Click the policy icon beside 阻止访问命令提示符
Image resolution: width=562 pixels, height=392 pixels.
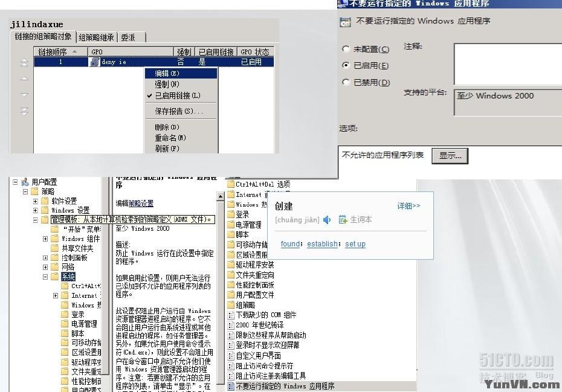click(x=231, y=365)
